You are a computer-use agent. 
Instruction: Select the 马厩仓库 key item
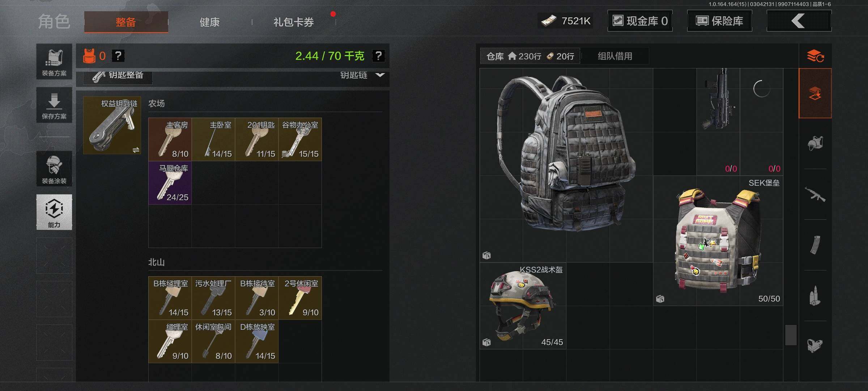click(x=170, y=183)
